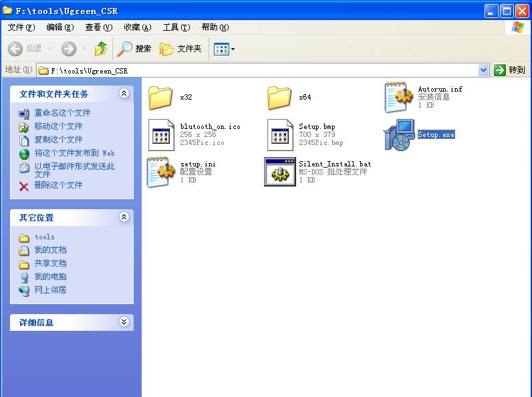The width and height of the screenshot is (532, 397).
Task: Open My Documents (我的文档) link
Action: tap(50, 250)
